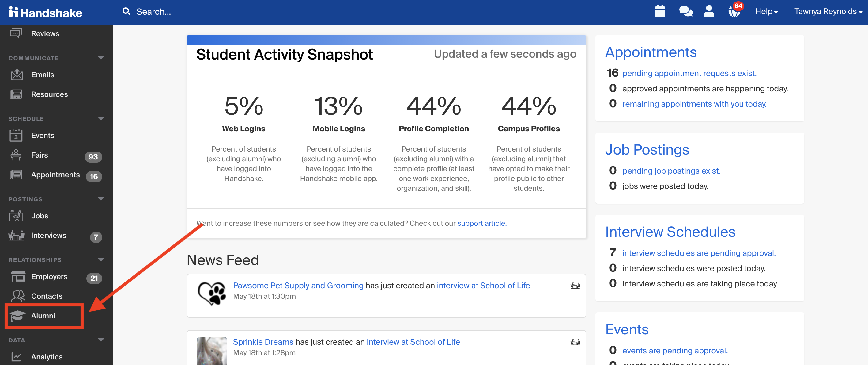Click the Handshake logo
868x365 pixels.
tap(45, 13)
